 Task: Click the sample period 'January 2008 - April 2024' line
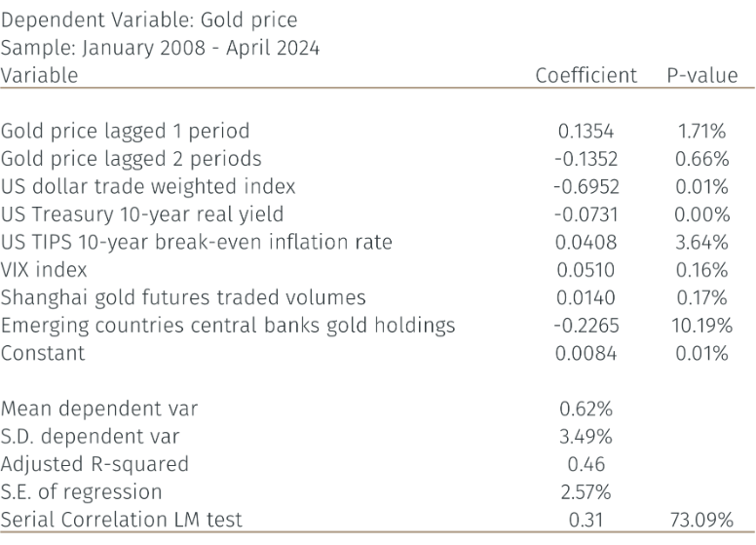(x=160, y=47)
